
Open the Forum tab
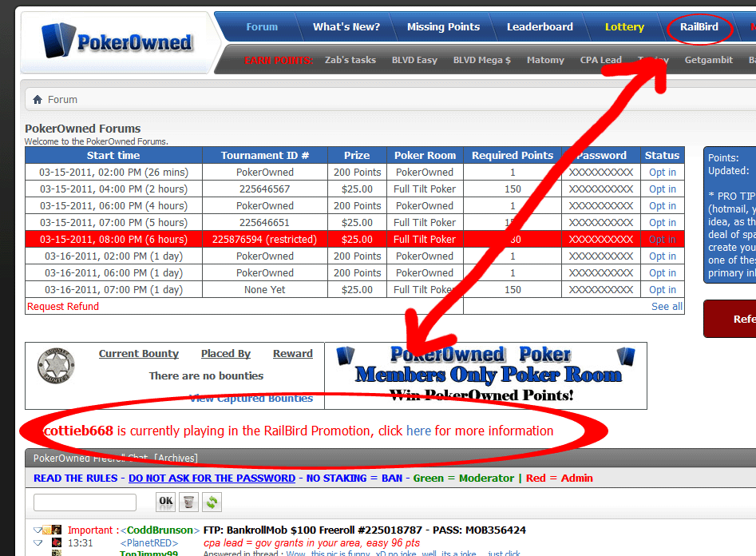[262, 27]
